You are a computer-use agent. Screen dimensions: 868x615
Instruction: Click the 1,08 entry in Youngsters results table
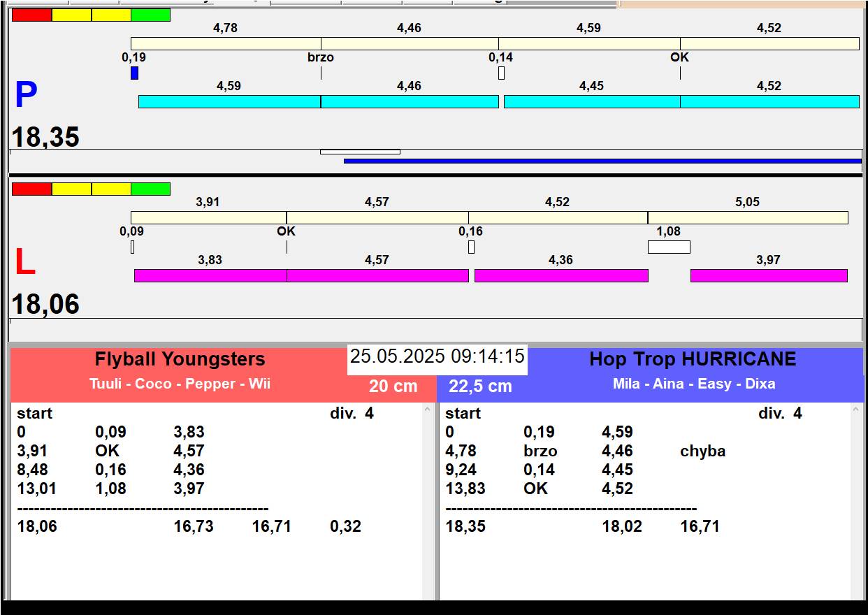pyautogui.click(x=110, y=489)
